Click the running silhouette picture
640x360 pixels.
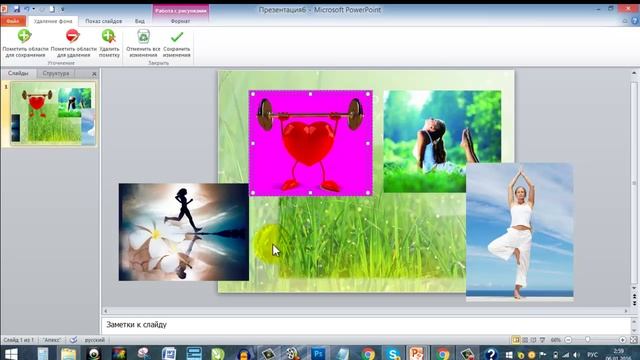184,232
